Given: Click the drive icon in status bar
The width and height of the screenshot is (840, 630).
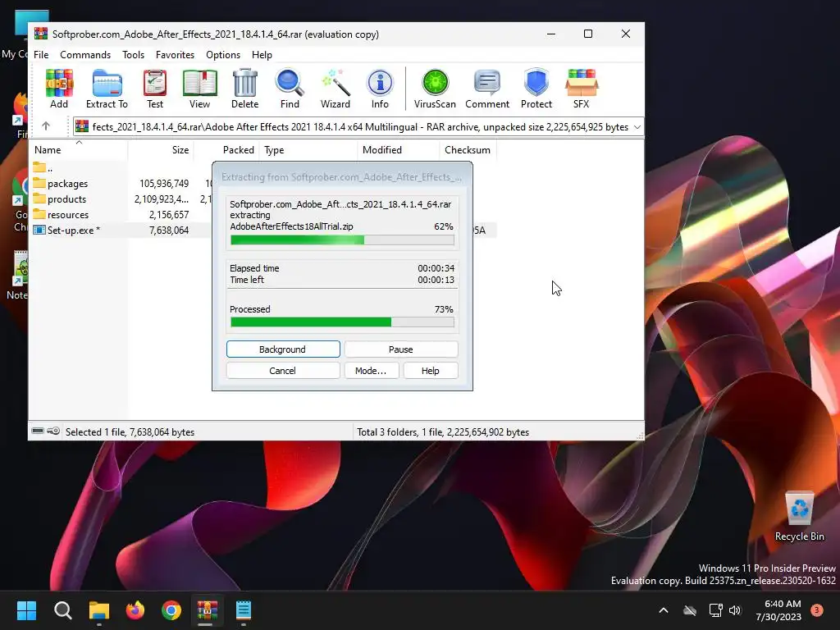Looking at the screenshot, I should coord(38,431).
